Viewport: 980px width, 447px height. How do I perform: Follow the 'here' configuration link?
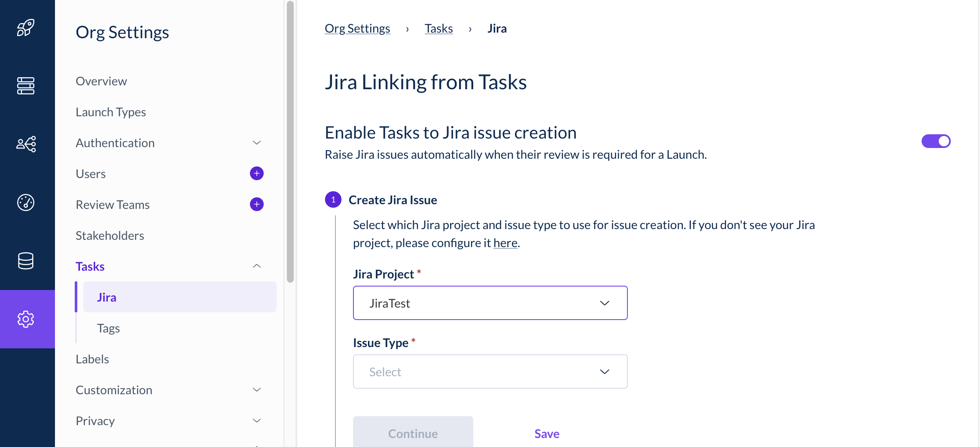coord(505,243)
